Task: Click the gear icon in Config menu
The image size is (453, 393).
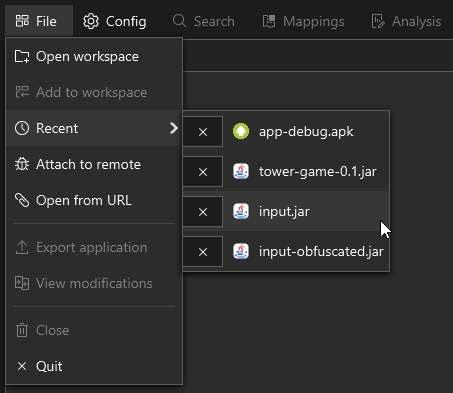Action: tap(91, 21)
